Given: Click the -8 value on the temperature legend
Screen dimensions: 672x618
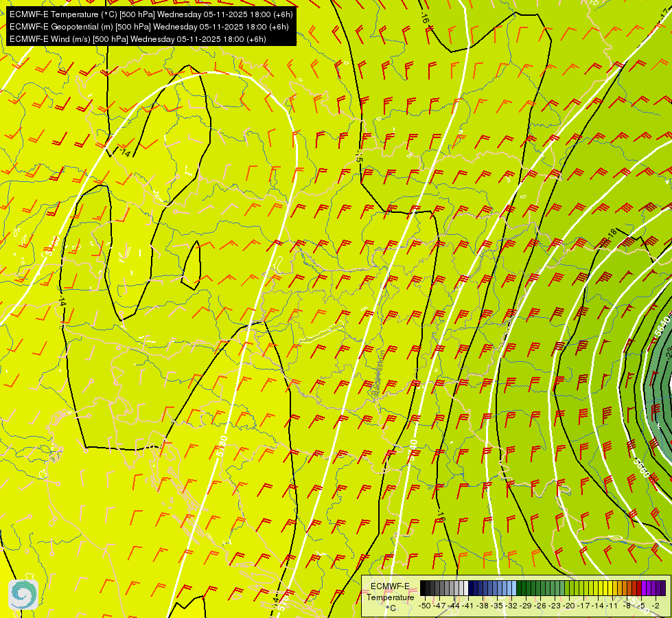Looking at the screenshot, I should [627, 606].
